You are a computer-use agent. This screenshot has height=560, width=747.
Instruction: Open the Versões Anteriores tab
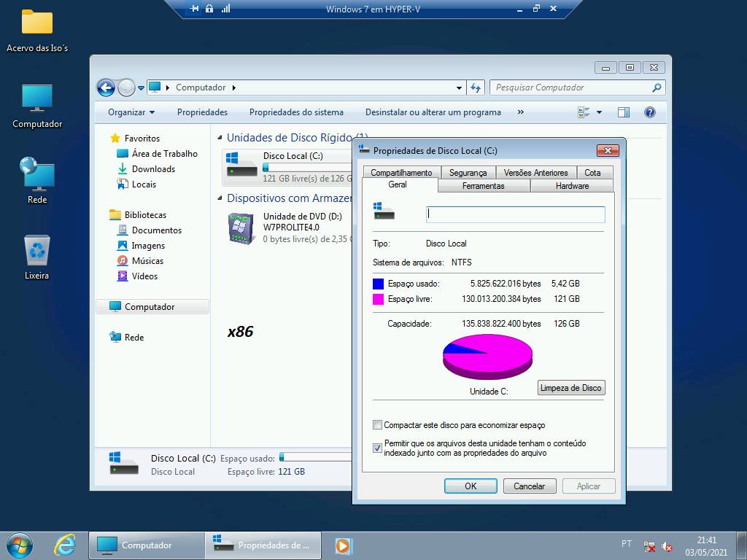(535, 172)
